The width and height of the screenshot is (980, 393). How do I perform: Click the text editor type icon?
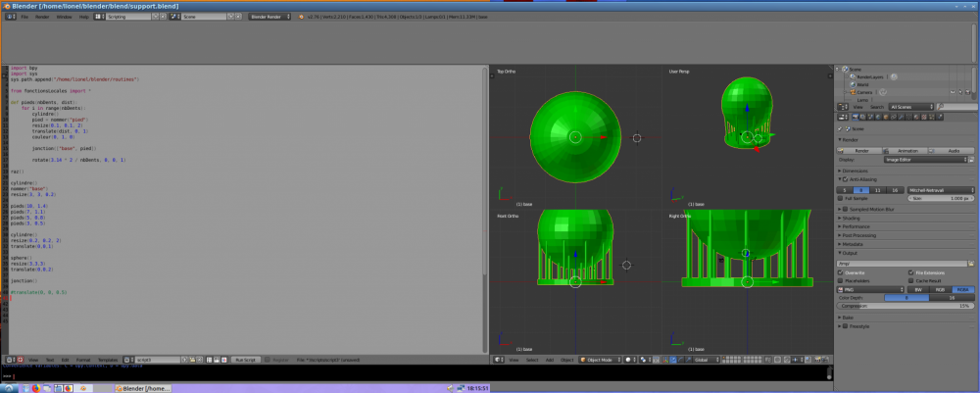click(x=9, y=361)
